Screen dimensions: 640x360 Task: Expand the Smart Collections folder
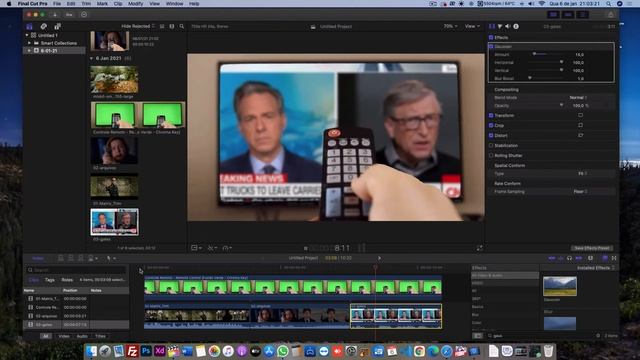coord(29,43)
